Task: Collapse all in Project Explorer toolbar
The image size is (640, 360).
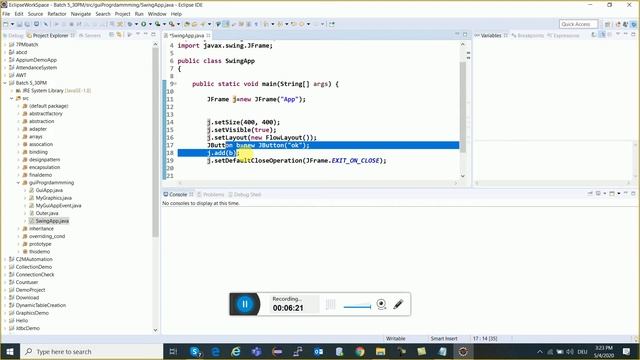Action: click(111, 35)
